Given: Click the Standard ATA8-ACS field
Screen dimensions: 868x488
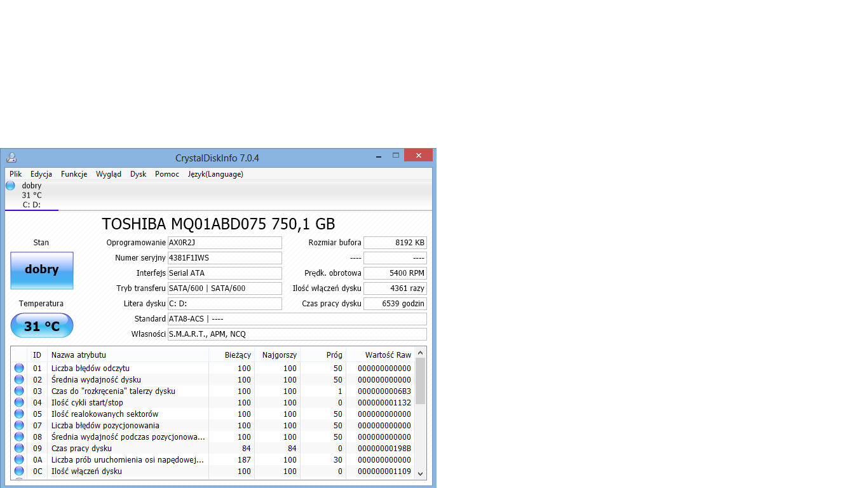Looking at the screenshot, I should (297, 319).
